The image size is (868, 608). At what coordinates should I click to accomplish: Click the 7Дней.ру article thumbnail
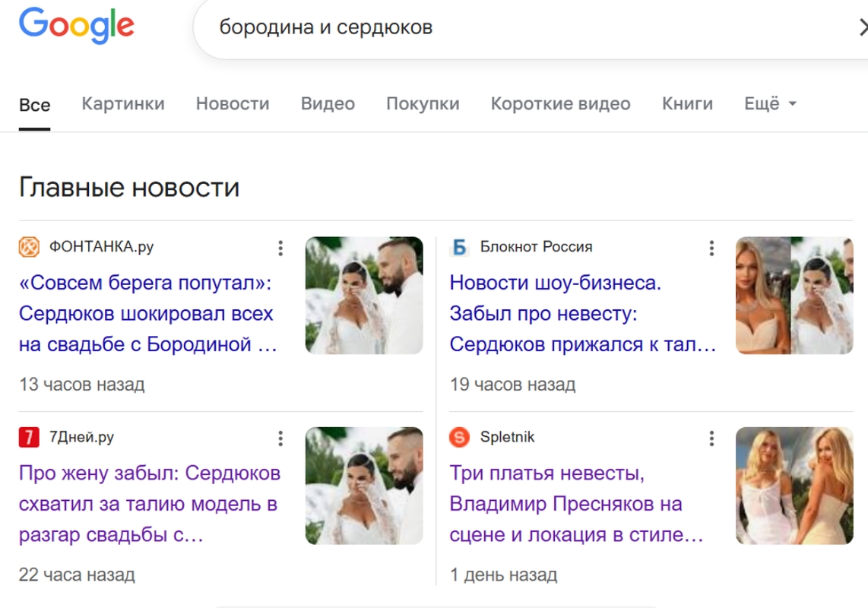tap(364, 486)
